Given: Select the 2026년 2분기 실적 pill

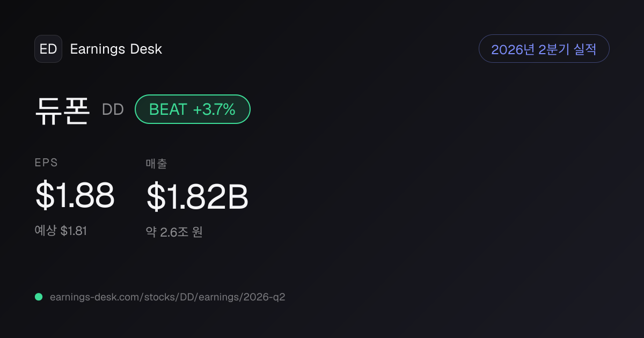Looking at the screenshot, I should click(544, 49).
